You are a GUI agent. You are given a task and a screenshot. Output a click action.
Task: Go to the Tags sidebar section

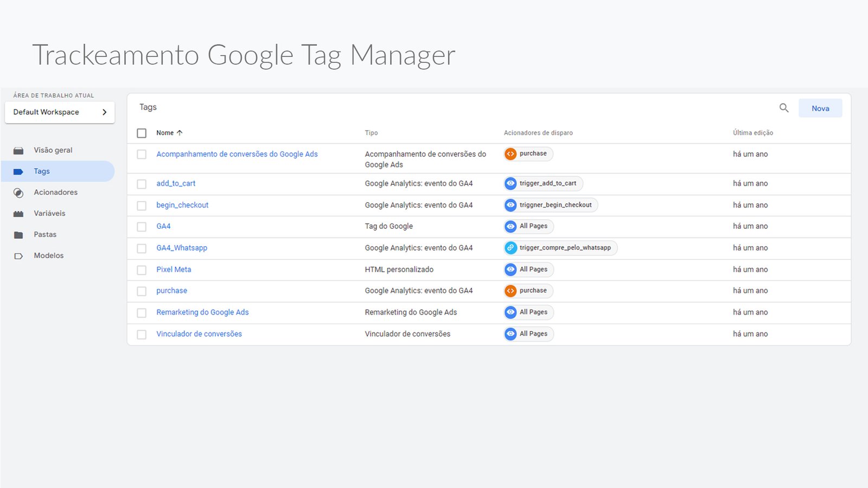click(42, 171)
